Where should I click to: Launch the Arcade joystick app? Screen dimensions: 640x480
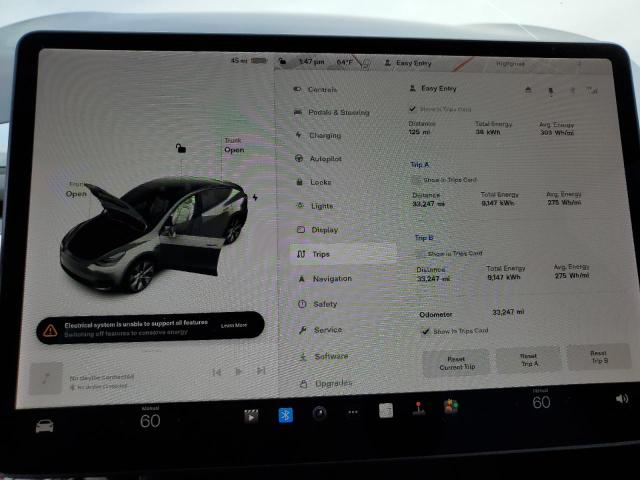tap(418, 408)
